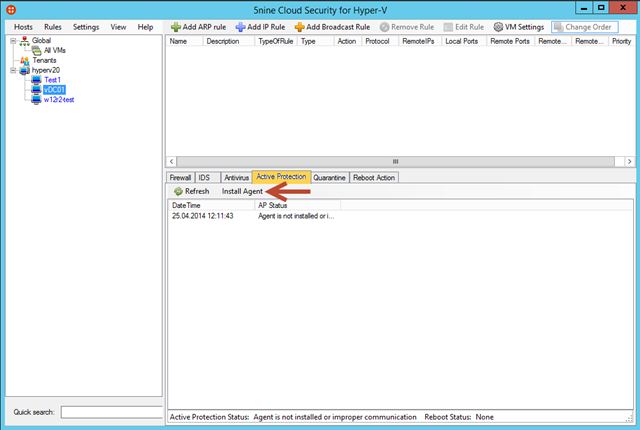Open the Reboot Action tab
The height and width of the screenshot is (430, 640).
click(x=374, y=178)
